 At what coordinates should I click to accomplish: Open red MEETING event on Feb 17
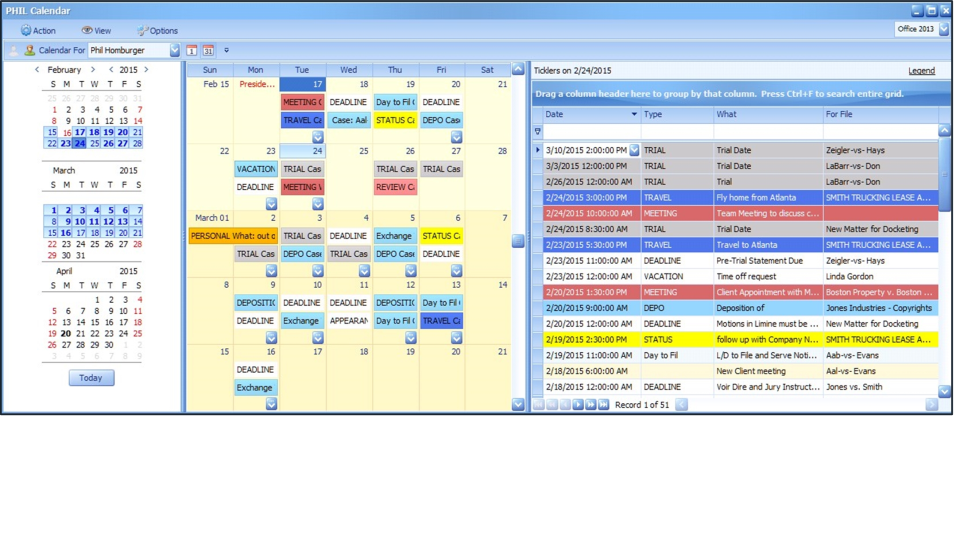coord(302,102)
